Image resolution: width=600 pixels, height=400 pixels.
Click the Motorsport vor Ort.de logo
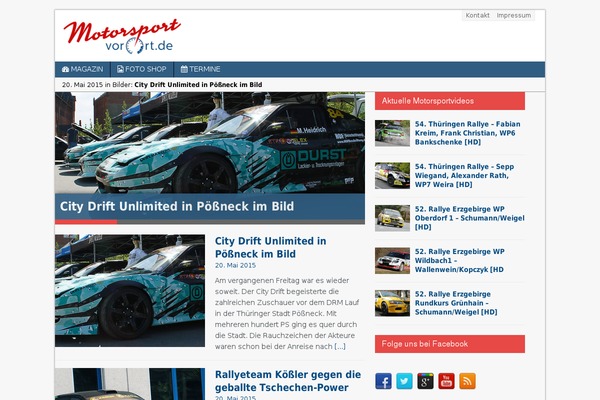pyautogui.click(x=122, y=36)
